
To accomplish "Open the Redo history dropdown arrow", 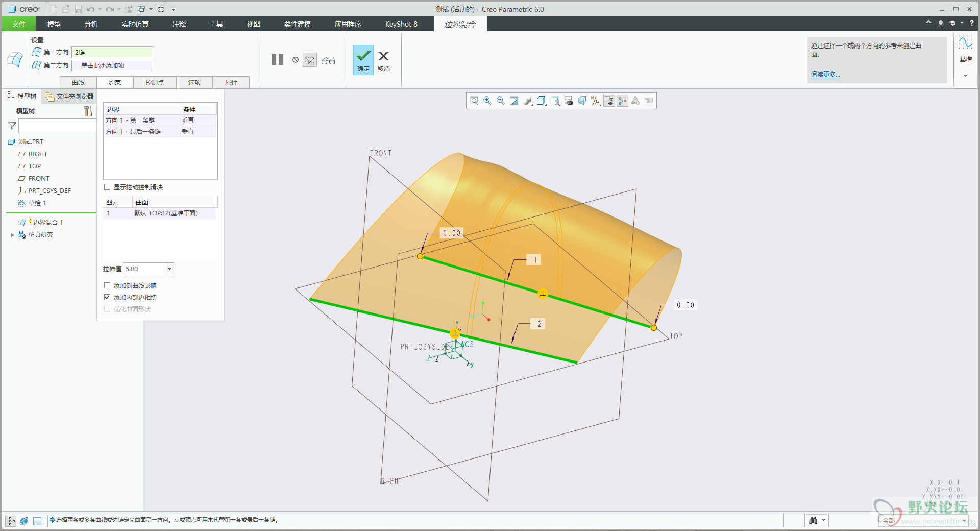I will 119,9.
